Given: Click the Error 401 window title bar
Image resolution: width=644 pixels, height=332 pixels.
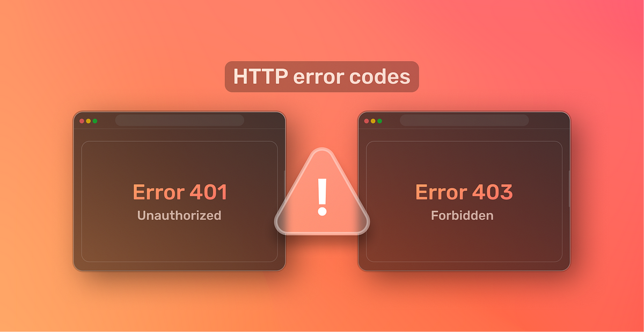Looking at the screenshot, I should tap(179, 120).
